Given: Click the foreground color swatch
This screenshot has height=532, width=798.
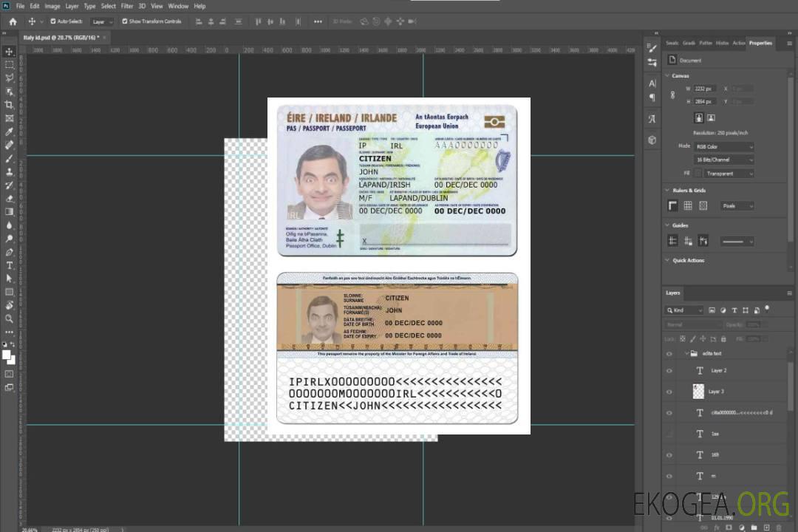Looking at the screenshot, I should click(x=7, y=354).
